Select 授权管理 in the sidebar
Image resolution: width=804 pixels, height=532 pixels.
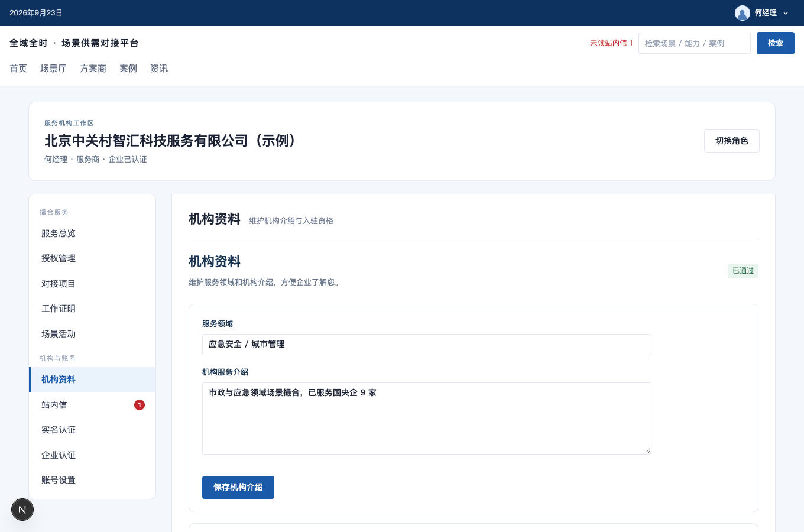(x=92, y=258)
